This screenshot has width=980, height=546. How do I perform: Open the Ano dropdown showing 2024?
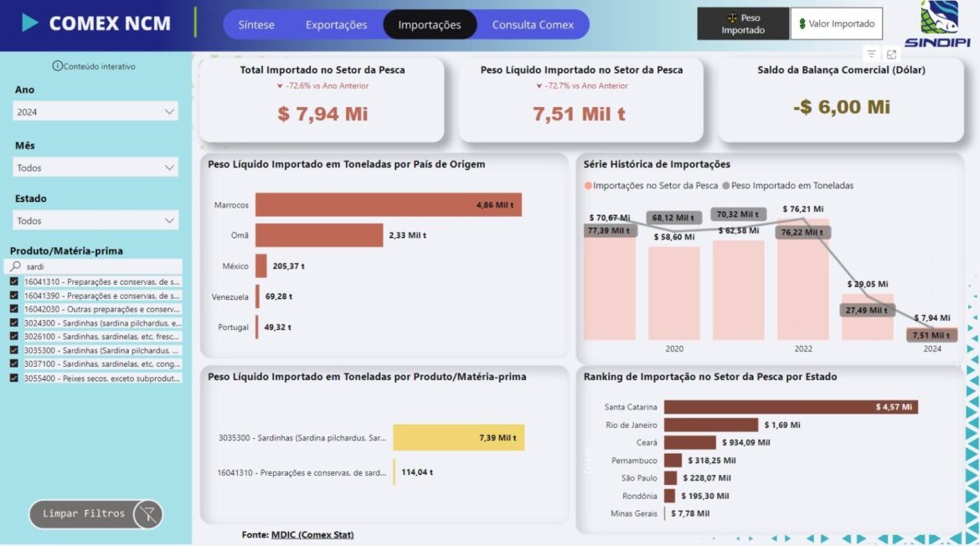(x=95, y=111)
